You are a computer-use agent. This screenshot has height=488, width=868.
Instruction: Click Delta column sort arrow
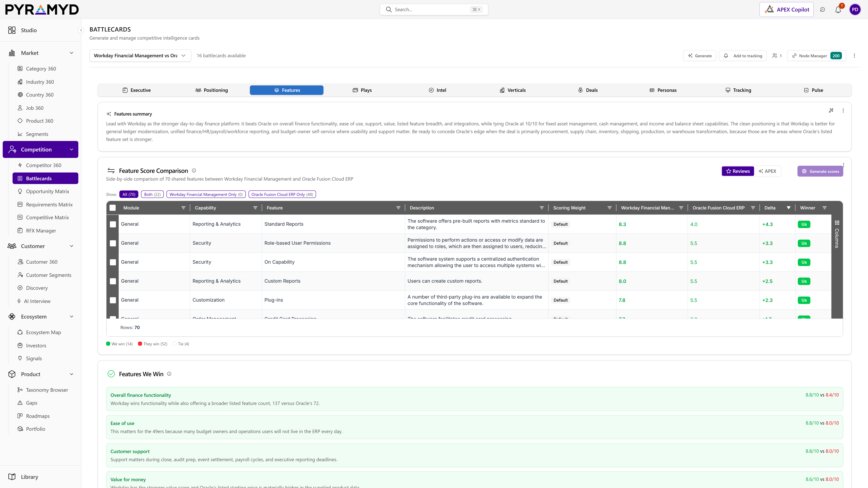[x=788, y=208]
